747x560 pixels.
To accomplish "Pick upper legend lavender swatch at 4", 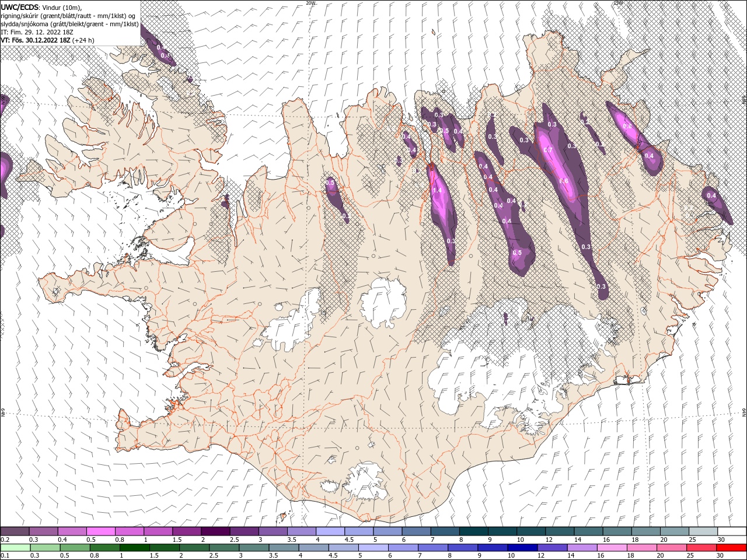I will point(330,531).
